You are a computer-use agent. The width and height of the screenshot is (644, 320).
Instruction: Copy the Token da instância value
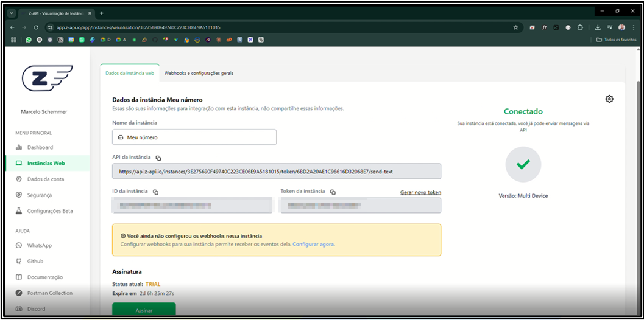[333, 192]
